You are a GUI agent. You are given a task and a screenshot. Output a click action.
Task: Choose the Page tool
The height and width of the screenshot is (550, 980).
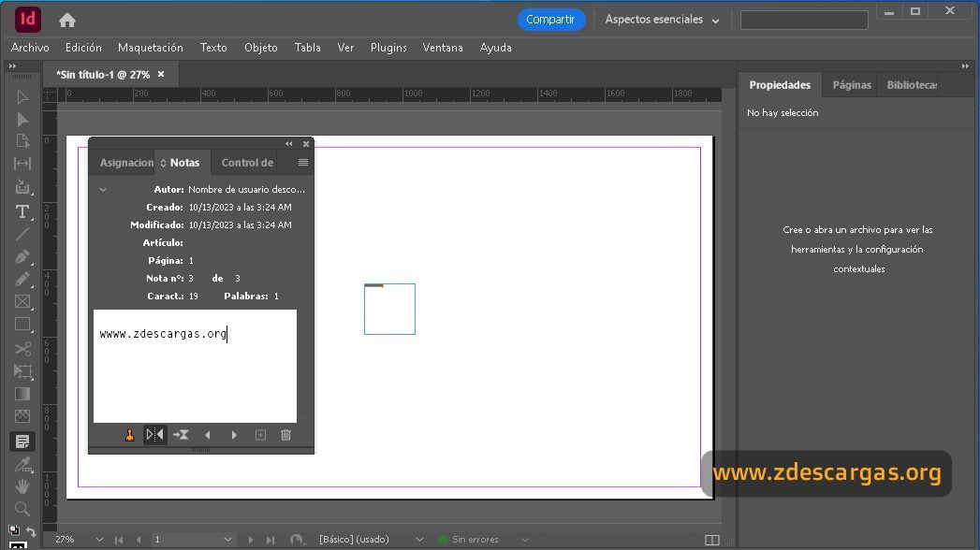click(x=22, y=141)
